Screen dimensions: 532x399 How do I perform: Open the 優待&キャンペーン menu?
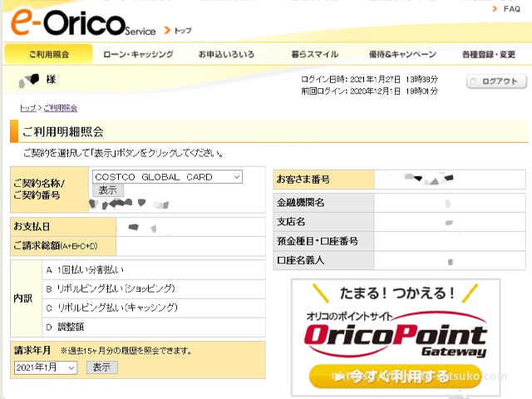[x=402, y=54]
